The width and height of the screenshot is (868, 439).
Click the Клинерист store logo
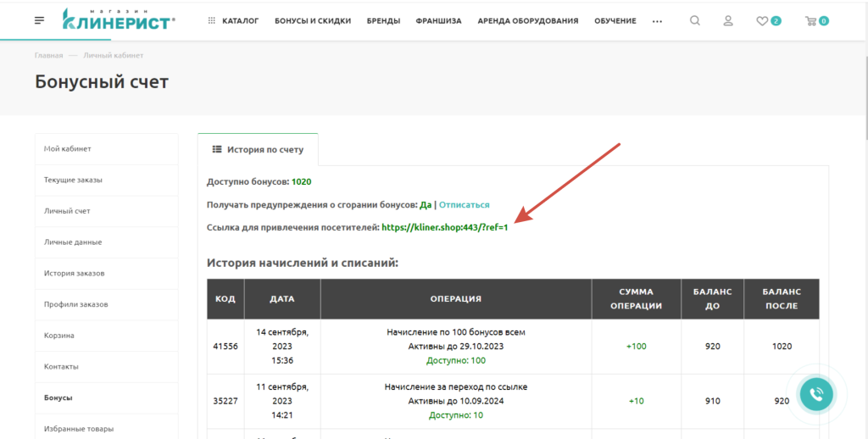119,19
